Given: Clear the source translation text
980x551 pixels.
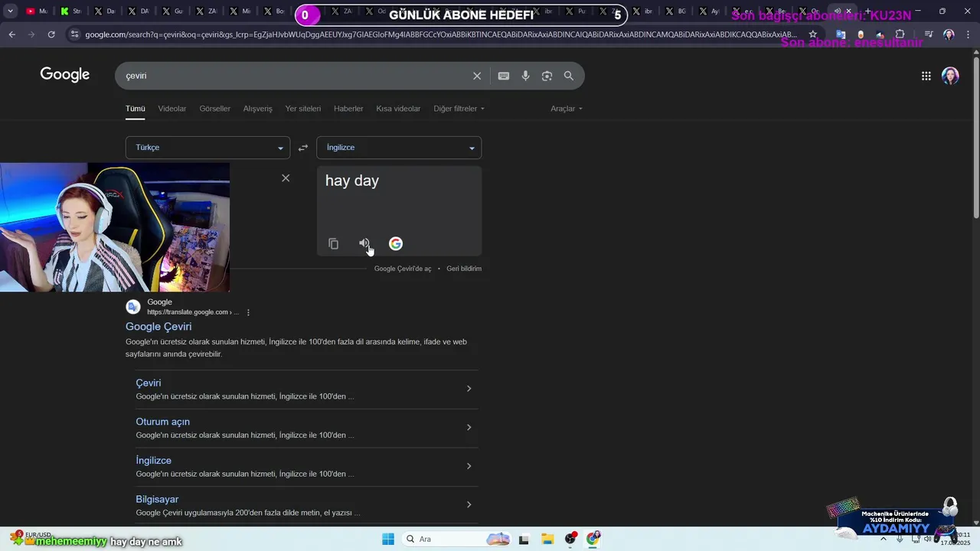Looking at the screenshot, I should (286, 178).
